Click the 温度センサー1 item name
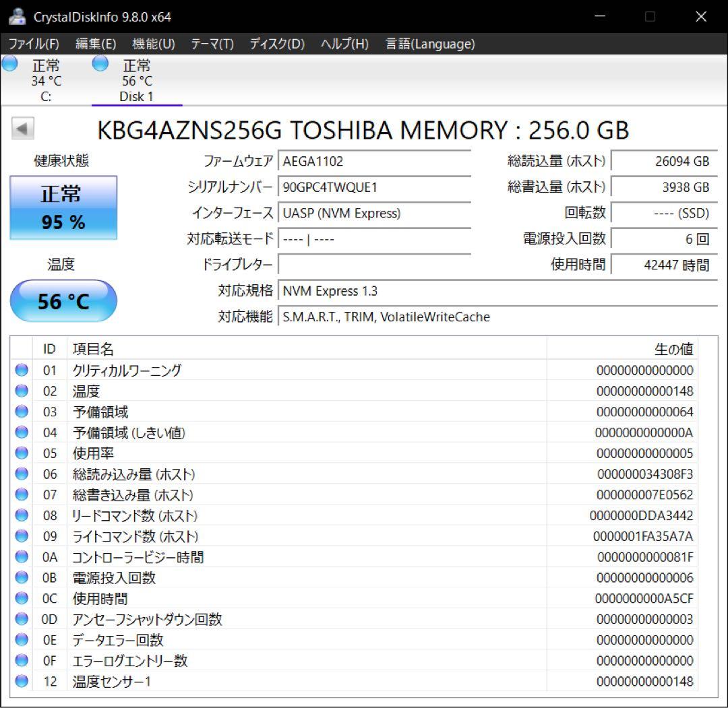This screenshot has width=728, height=708. click(111, 681)
